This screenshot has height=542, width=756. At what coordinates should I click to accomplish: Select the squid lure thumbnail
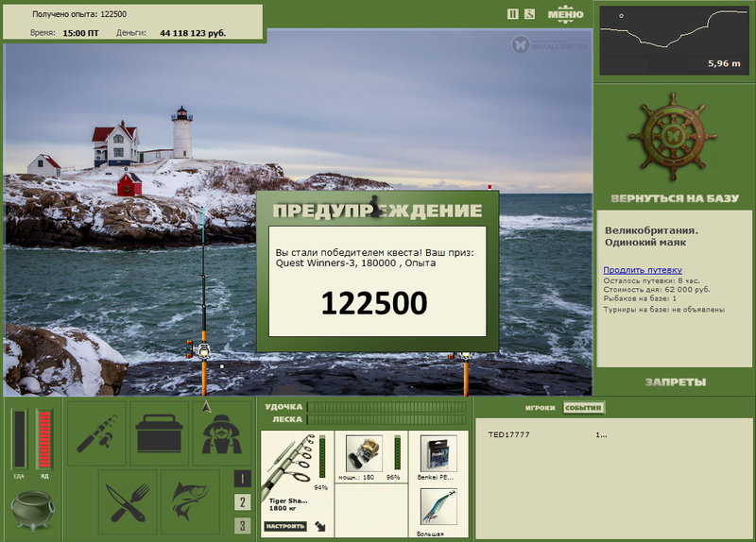click(x=438, y=507)
